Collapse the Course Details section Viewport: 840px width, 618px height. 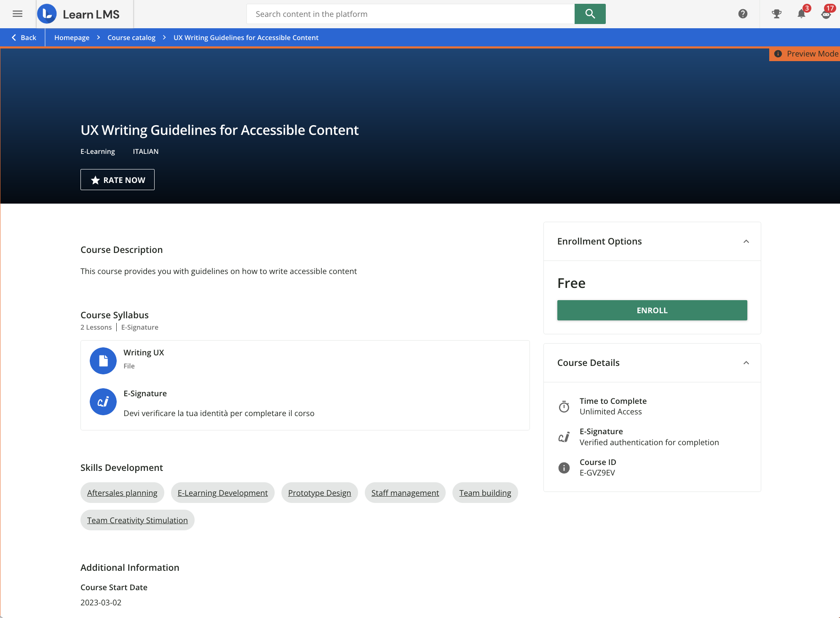point(746,363)
